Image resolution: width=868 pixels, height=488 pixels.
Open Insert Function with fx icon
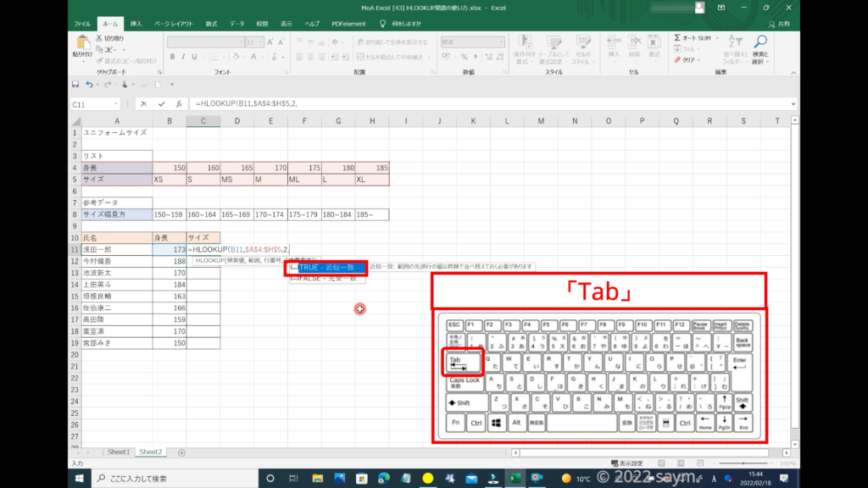[178, 104]
